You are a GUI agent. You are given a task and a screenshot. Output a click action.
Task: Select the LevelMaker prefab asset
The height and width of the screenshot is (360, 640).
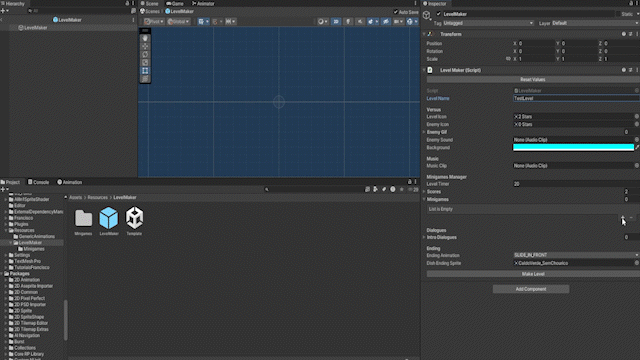pos(109,221)
